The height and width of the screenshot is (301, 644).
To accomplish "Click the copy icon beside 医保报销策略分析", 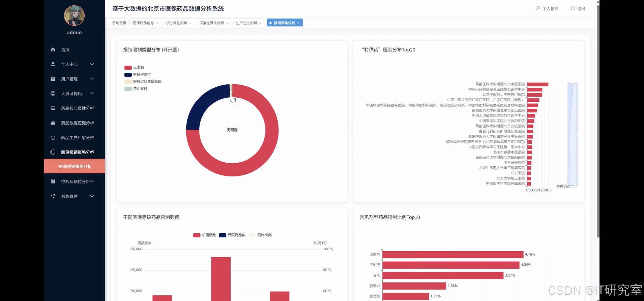I will 53,152.
